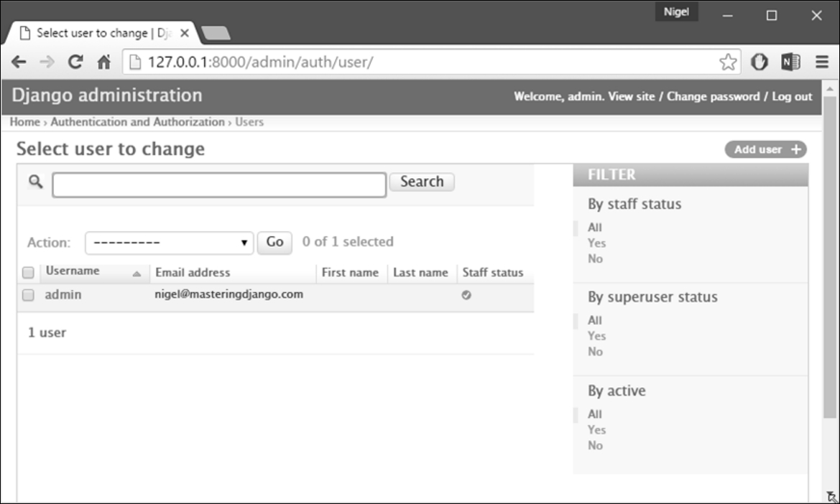The image size is (840, 504).
Task: Open the Chrome hamburger menu
Action: (x=822, y=62)
